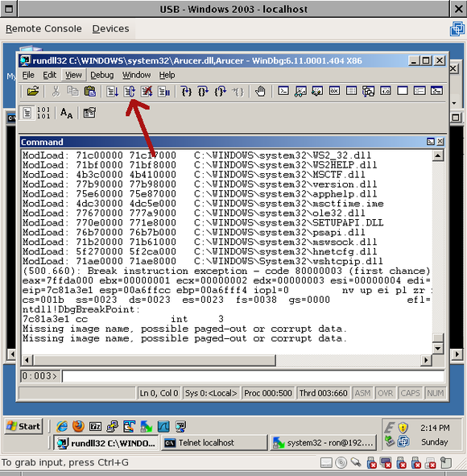The image size is (467, 476).
Task: Open the View menu
Action: point(73,75)
